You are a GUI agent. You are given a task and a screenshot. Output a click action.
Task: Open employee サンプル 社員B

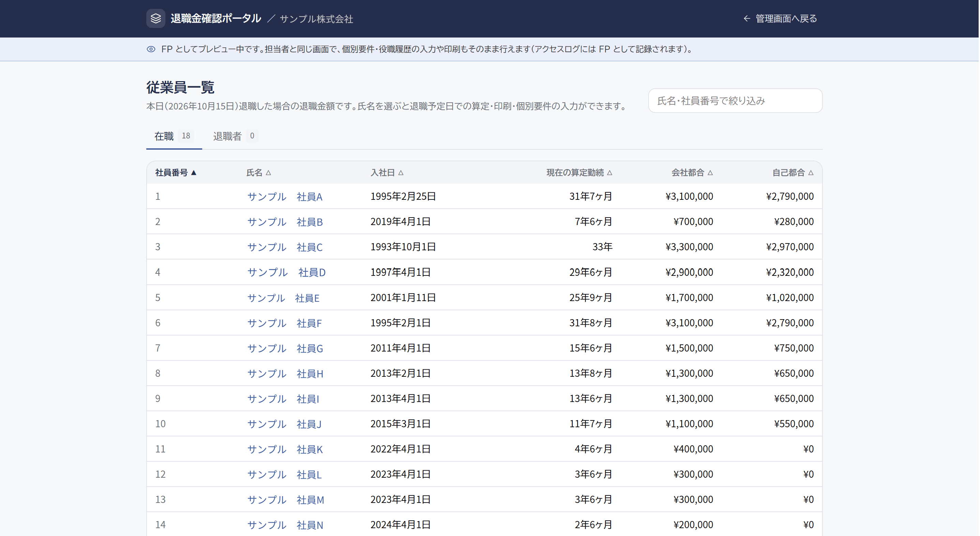tap(285, 222)
